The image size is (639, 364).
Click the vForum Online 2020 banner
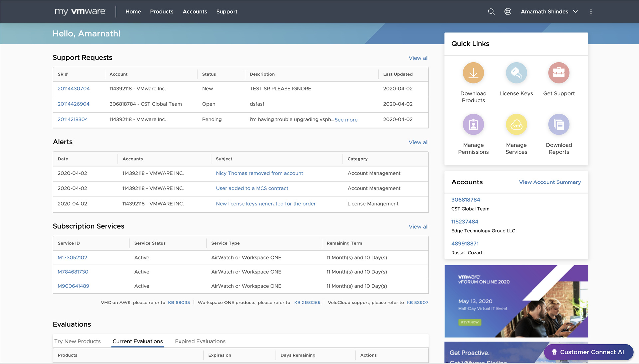click(516, 301)
